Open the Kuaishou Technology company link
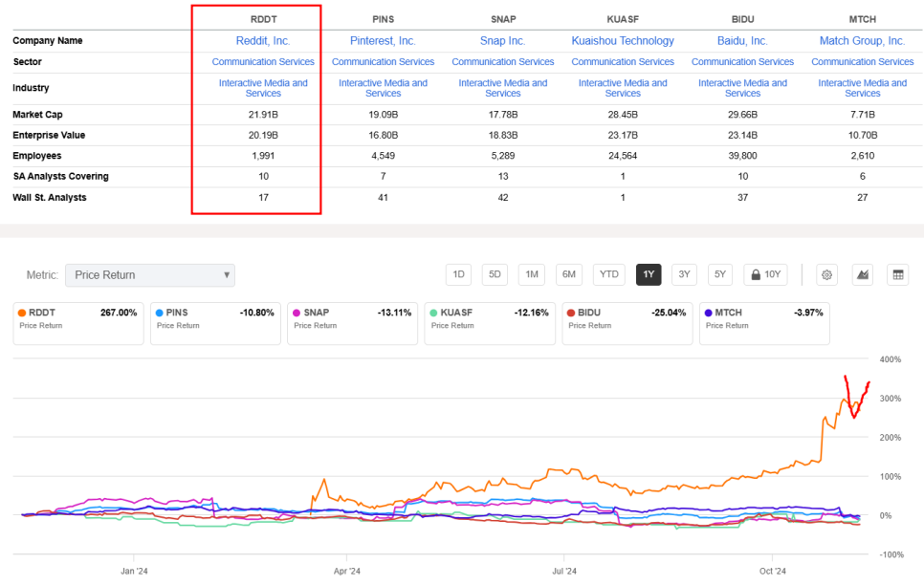 click(x=623, y=41)
